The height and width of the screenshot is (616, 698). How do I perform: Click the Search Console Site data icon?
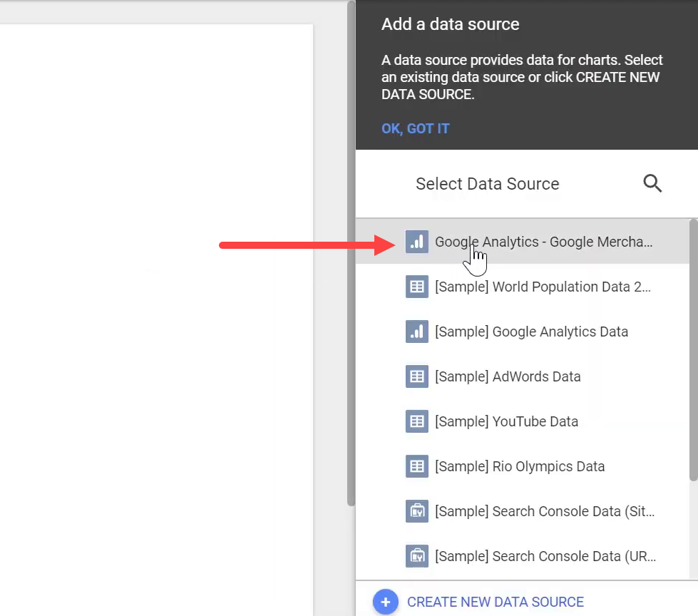pyautogui.click(x=416, y=511)
